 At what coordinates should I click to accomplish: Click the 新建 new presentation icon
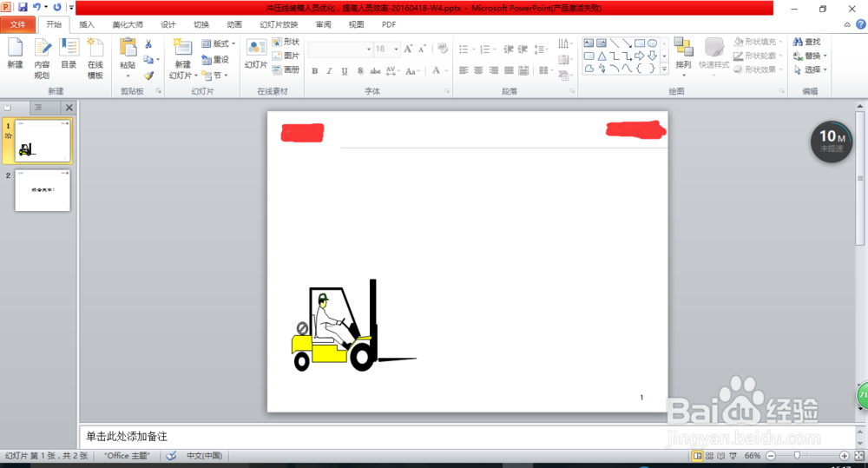point(15,55)
